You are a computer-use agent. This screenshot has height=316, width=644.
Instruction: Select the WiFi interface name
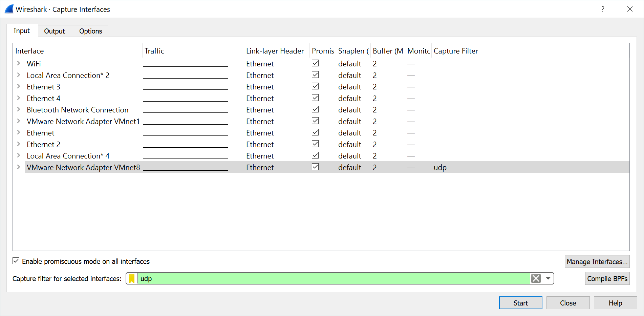[34, 64]
